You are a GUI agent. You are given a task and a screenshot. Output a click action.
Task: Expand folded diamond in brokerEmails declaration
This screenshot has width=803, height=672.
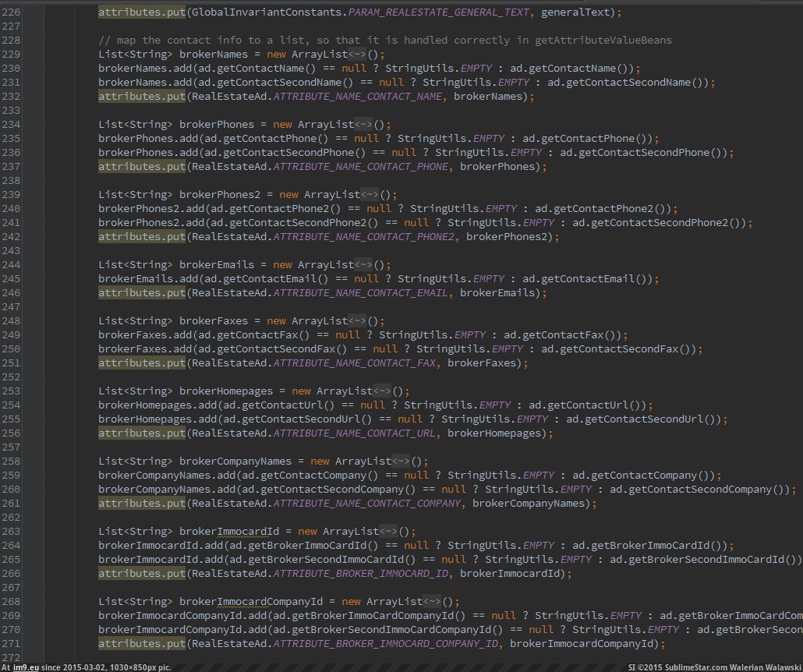click(x=356, y=265)
